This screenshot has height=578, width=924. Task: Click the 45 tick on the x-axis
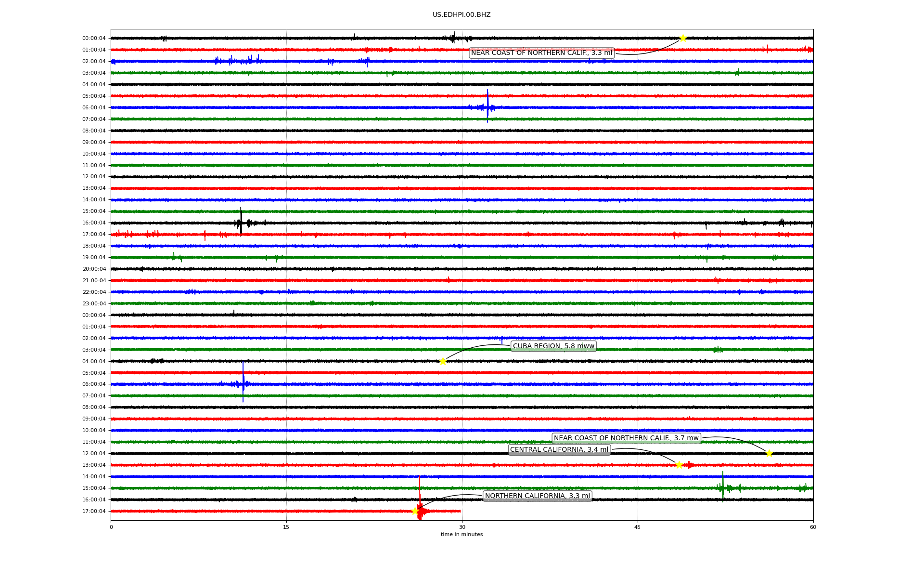[x=638, y=527]
